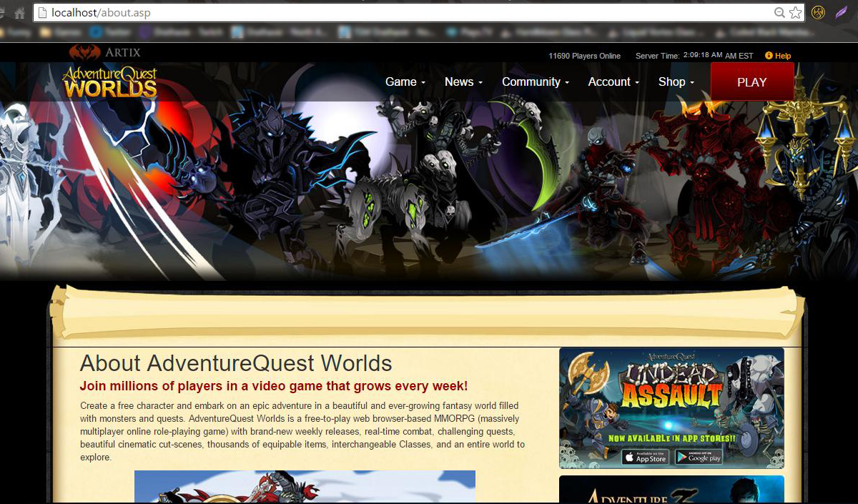
Task: Open the News dropdown menu
Action: pyautogui.click(x=463, y=82)
